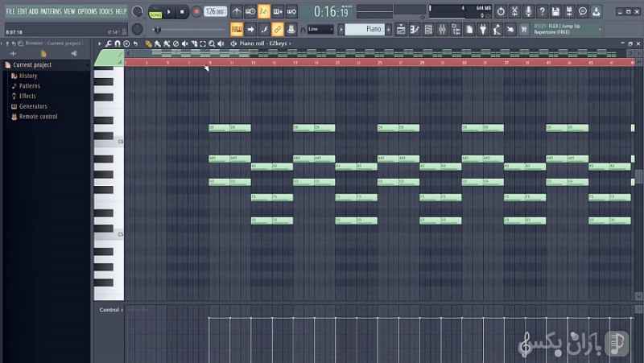Click the previous pattern arrow beside Piano
Screen dimensions: 644x363
341,29
